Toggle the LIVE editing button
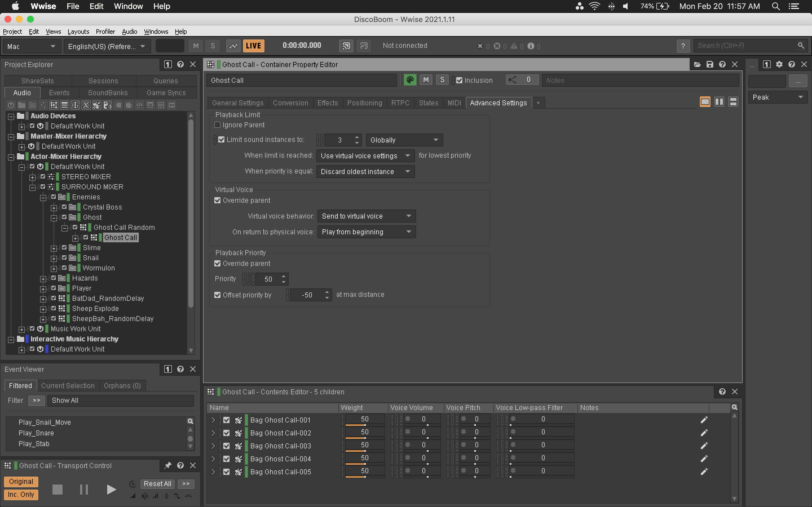The image size is (812, 507). [x=253, y=46]
